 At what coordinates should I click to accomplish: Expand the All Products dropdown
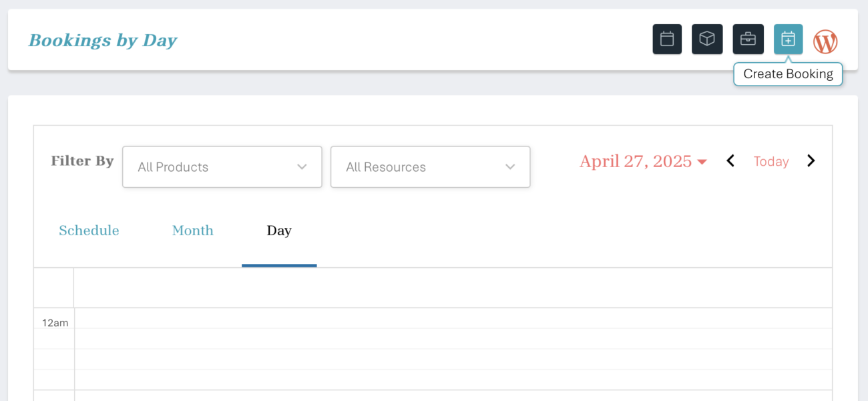(222, 167)
